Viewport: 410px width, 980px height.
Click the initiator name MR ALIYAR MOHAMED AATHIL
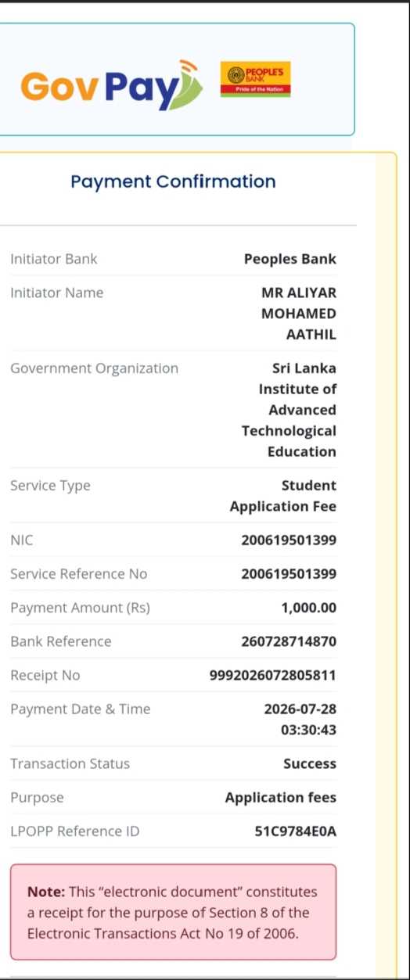pyautogui.click(x=299, y=314)
